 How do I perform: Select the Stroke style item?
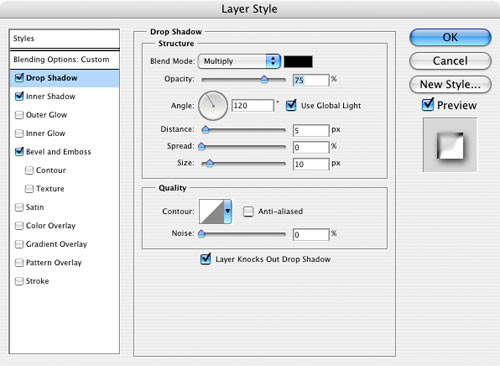coord(37,281)
